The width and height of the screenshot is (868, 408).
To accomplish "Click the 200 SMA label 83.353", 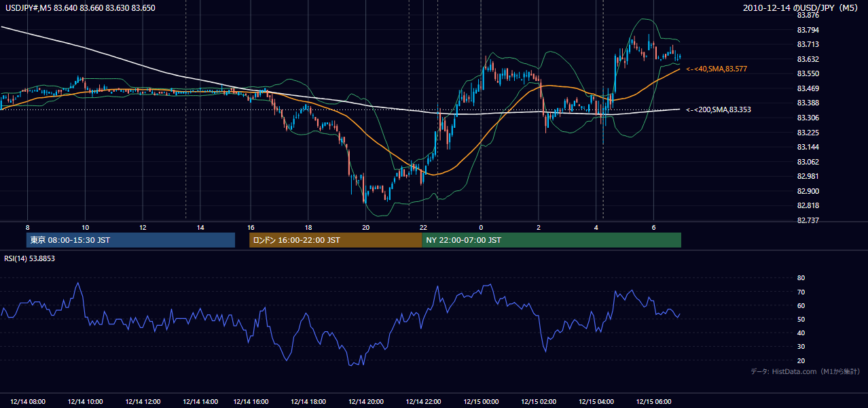I will click(718, 109).
